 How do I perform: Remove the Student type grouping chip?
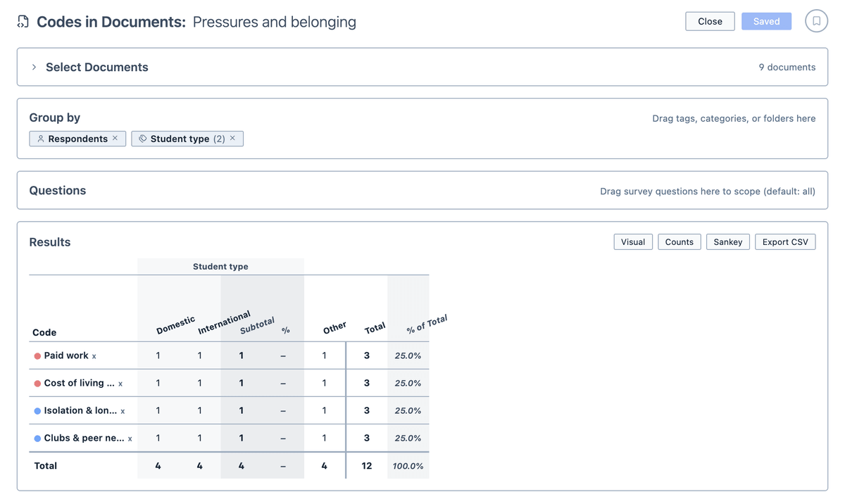pyautogui.click(x=232, y=138)
